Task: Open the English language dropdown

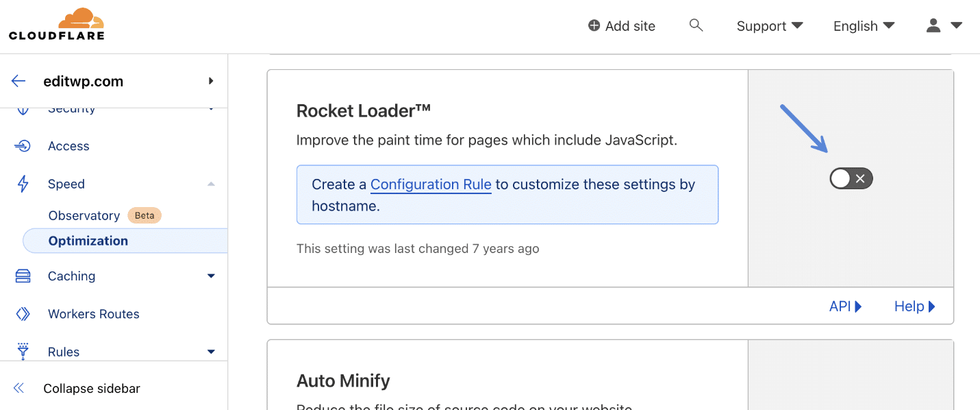Action: coord(863,25)
